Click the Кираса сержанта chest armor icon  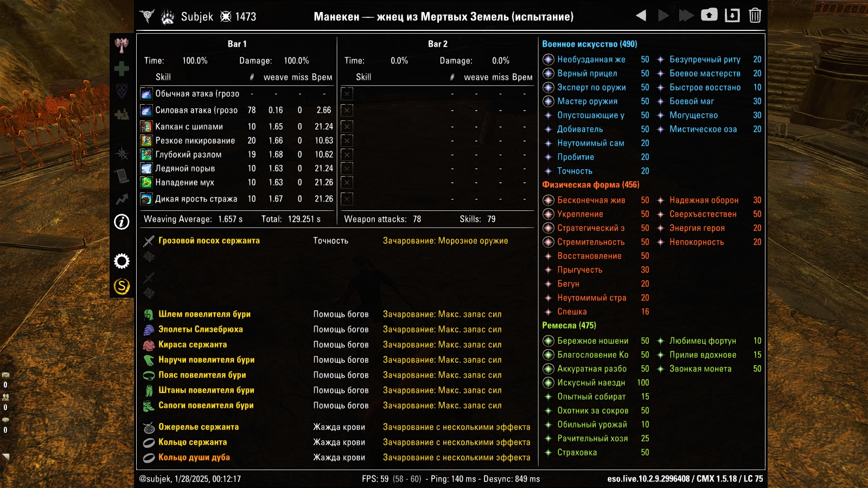(149, 345)
